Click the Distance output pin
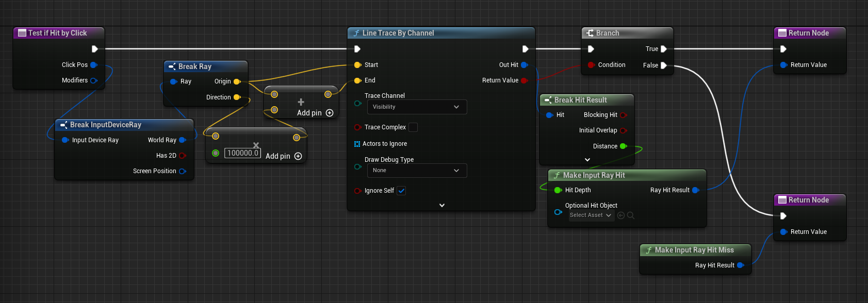The width and height of the screenshot is (868, 303). [624, 146]
